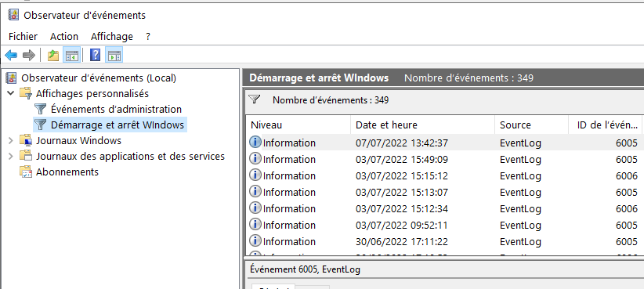Click the info icon of the 03/07/2022 15:12:34 event
Viewport: 644px width, 289px height.
coord(255,208)
